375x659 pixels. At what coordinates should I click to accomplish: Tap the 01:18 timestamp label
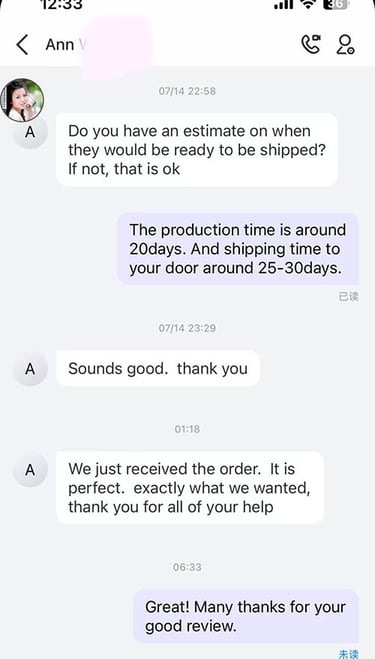click(x=187, y=429)
